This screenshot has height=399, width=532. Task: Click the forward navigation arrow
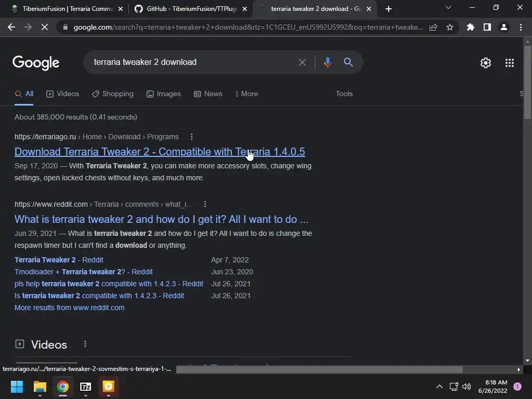28,27
